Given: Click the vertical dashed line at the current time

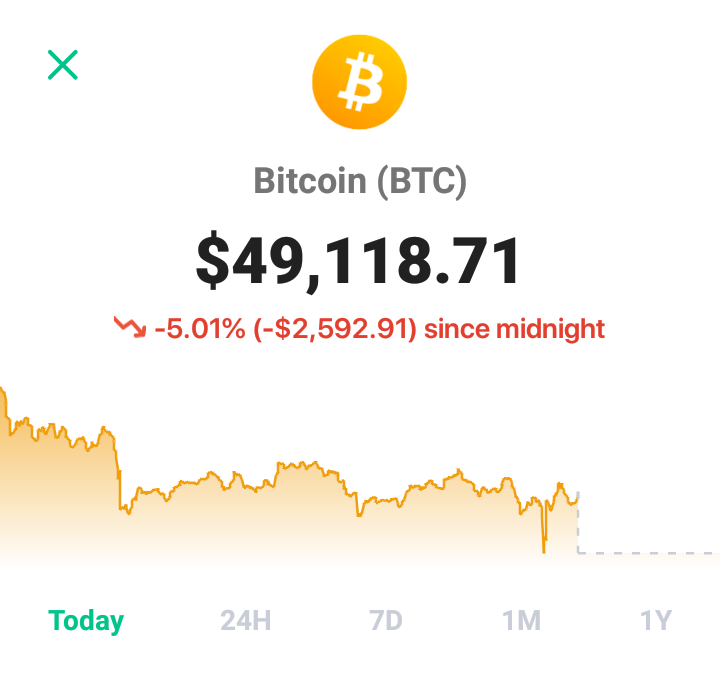Looking at the screenshot, I should pos(578,522).
